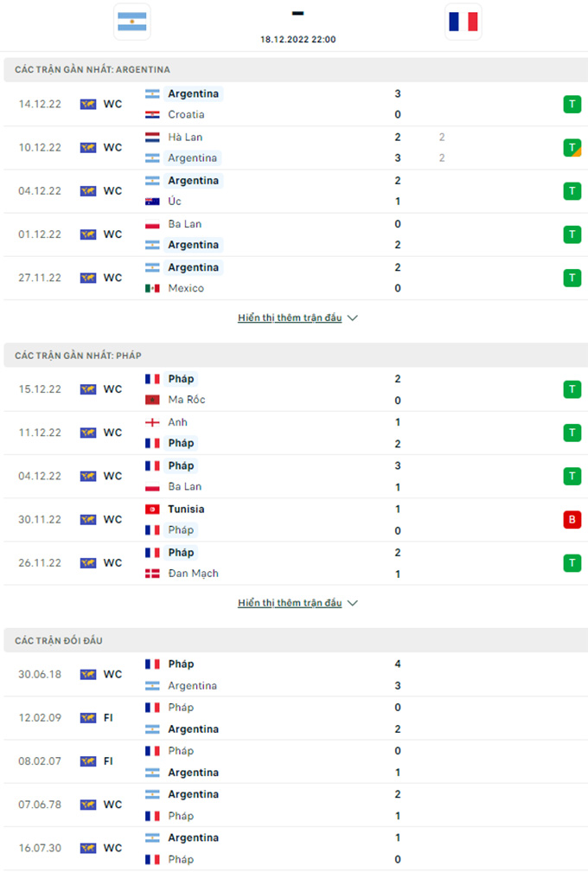
Task: Click the Ma Rốc flag icon
Action: (152, 400)
